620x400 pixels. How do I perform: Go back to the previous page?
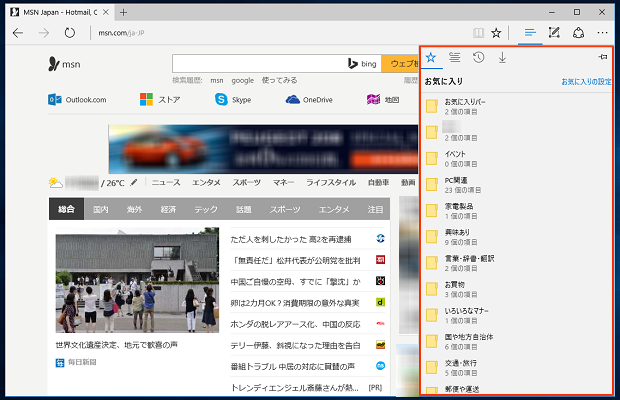pos(18,33)
